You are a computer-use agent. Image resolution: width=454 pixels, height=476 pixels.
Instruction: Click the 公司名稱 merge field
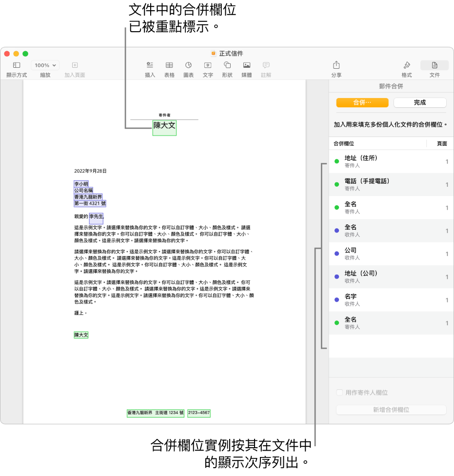pos(83,190)
